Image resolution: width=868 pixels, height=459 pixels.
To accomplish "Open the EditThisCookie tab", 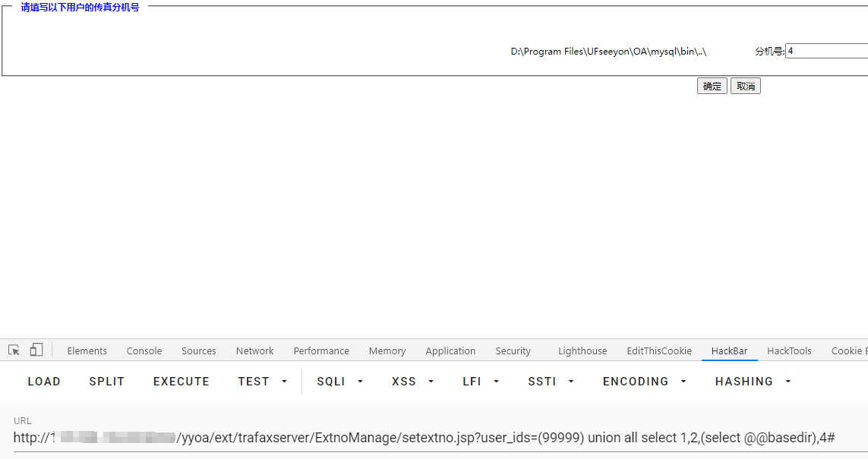I will click(659, 351).
